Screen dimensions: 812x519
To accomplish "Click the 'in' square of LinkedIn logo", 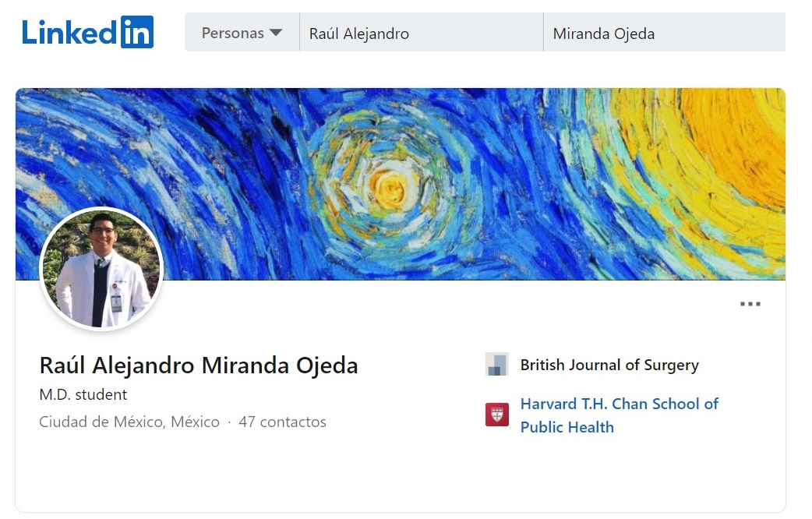I will (x=137, y=32).
